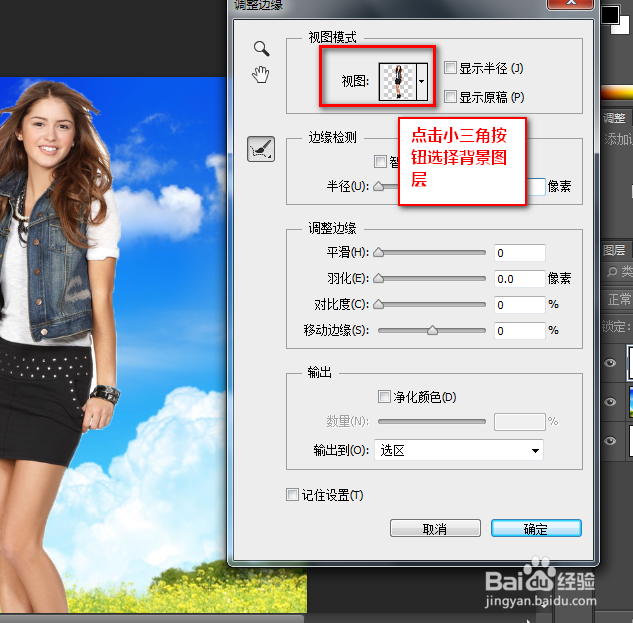Open the 输出到(O) dropdown showing 选区

pos(459,450)
